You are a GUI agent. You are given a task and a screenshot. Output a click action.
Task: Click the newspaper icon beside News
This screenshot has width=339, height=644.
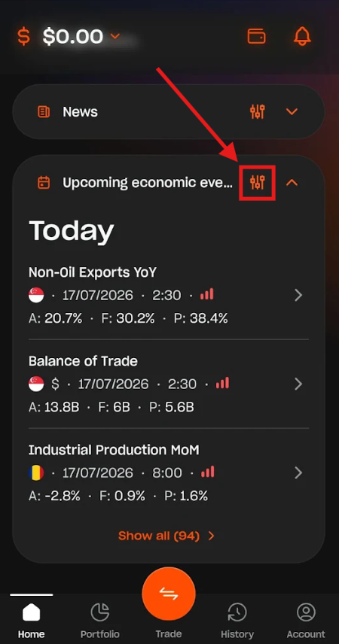coord(44,111)
